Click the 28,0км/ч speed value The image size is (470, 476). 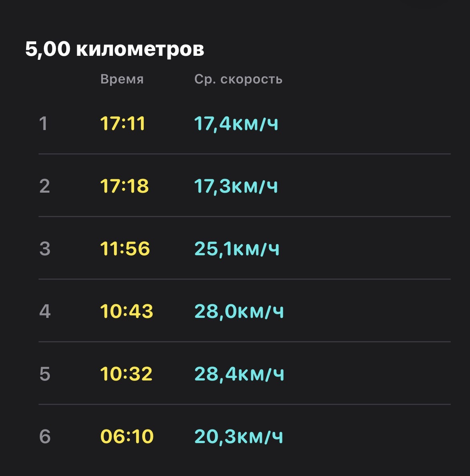click(x=239, y=311)
